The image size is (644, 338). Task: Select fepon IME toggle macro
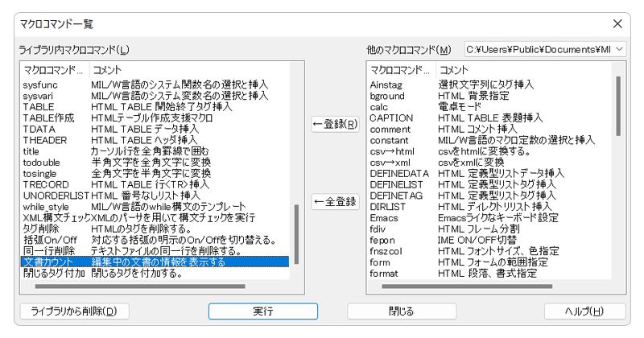[382, 240]
